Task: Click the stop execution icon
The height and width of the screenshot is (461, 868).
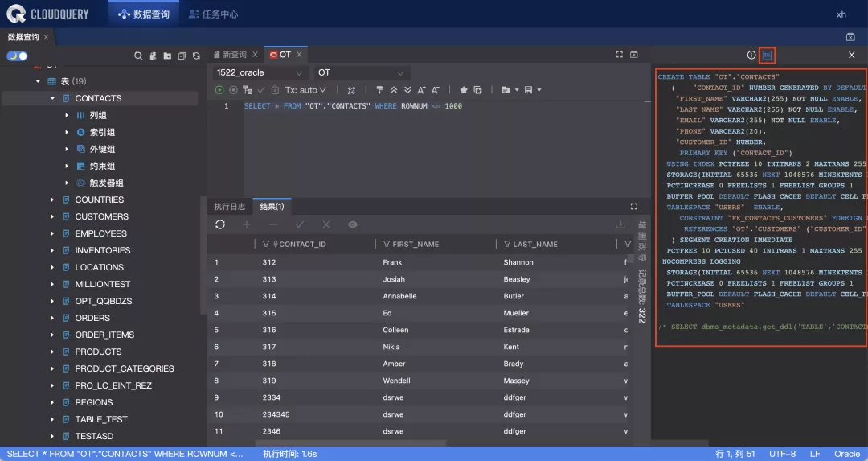Action: point(233,90)
